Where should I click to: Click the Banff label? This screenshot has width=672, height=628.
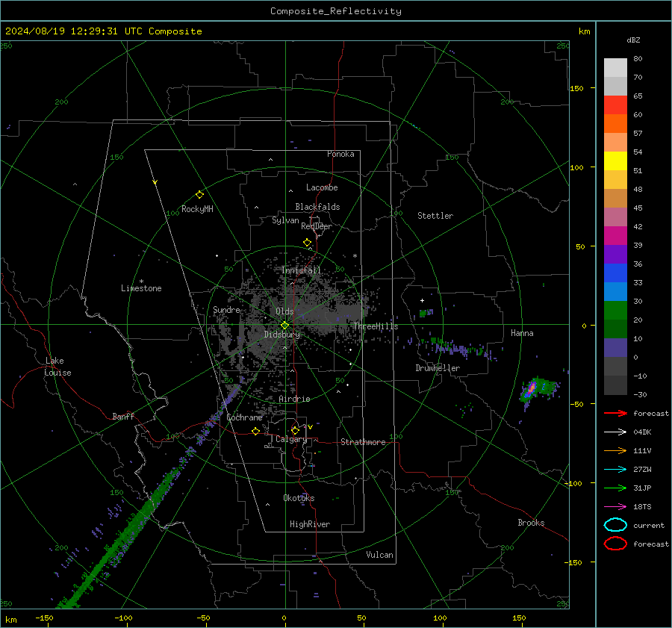pos(123,416)
